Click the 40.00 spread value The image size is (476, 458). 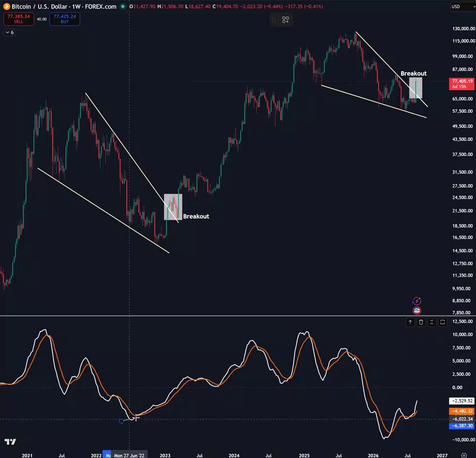pyautogui.click(x=42, y=19)
